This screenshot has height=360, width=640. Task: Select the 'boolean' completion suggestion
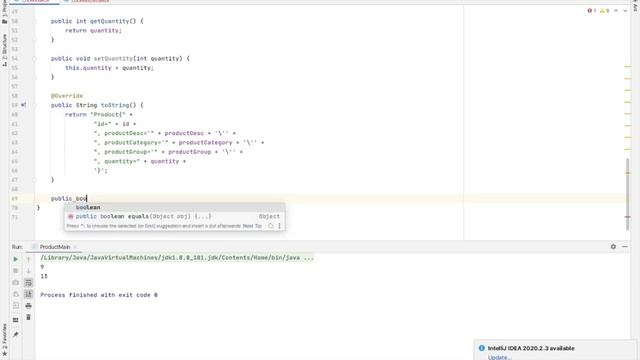(x=175, y=207)
